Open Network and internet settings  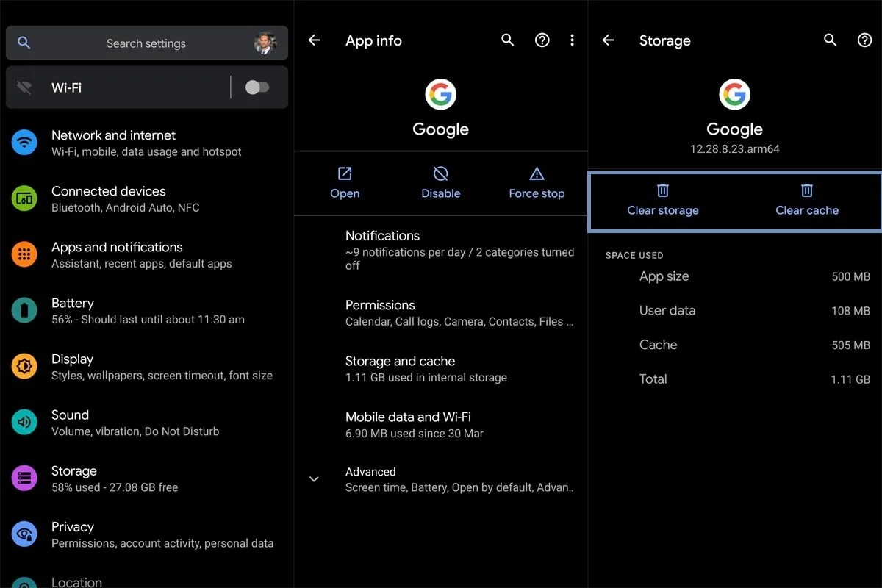147,143
